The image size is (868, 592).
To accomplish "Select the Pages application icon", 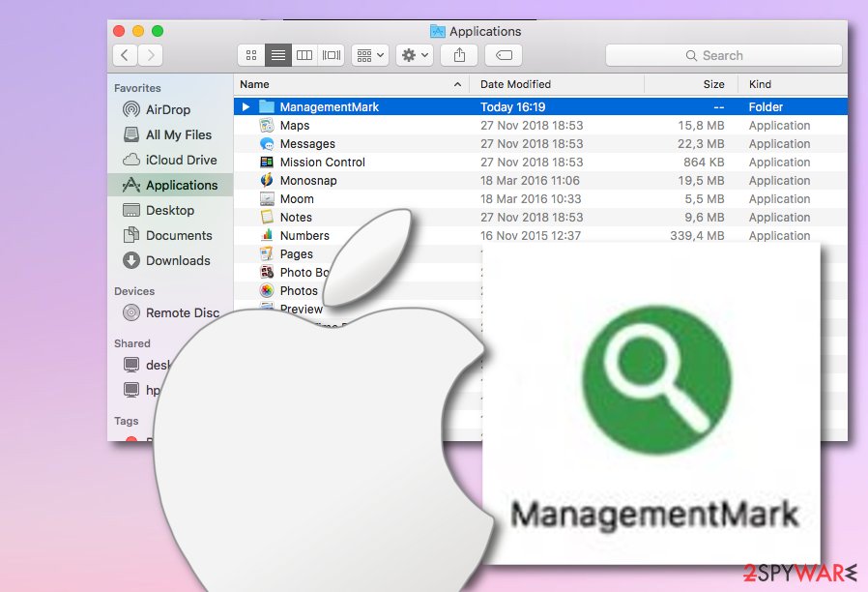I will point(267,253).
